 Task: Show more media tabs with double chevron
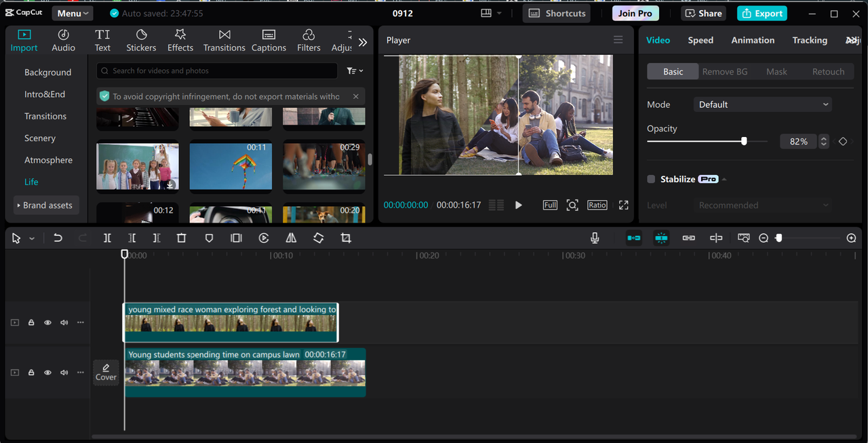coord(363,42)
